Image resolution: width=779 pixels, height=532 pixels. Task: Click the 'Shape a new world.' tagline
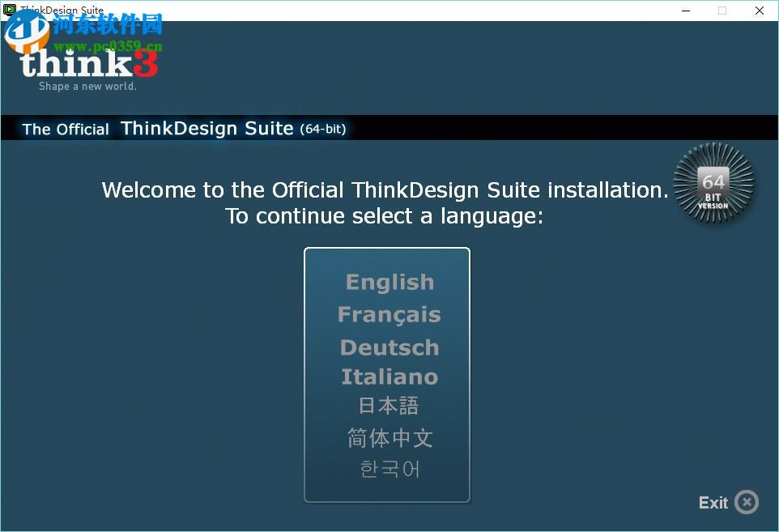coord(87,86)
